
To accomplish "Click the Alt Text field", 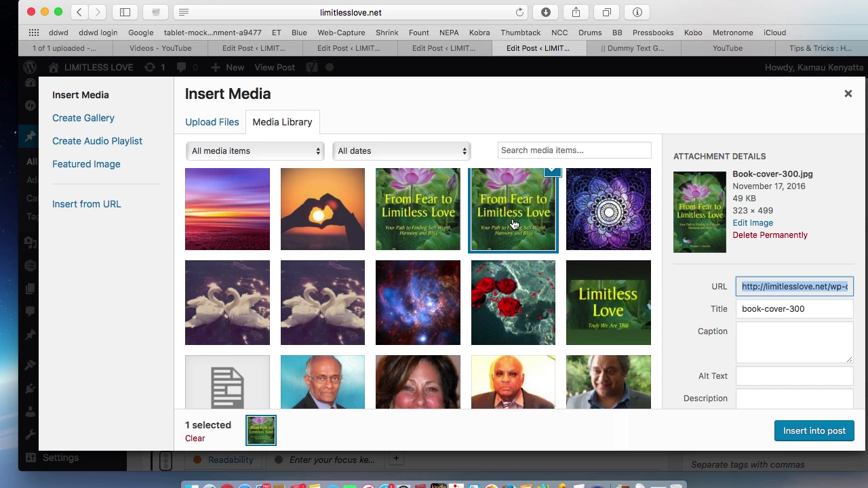I will click(x=794, y=376).
